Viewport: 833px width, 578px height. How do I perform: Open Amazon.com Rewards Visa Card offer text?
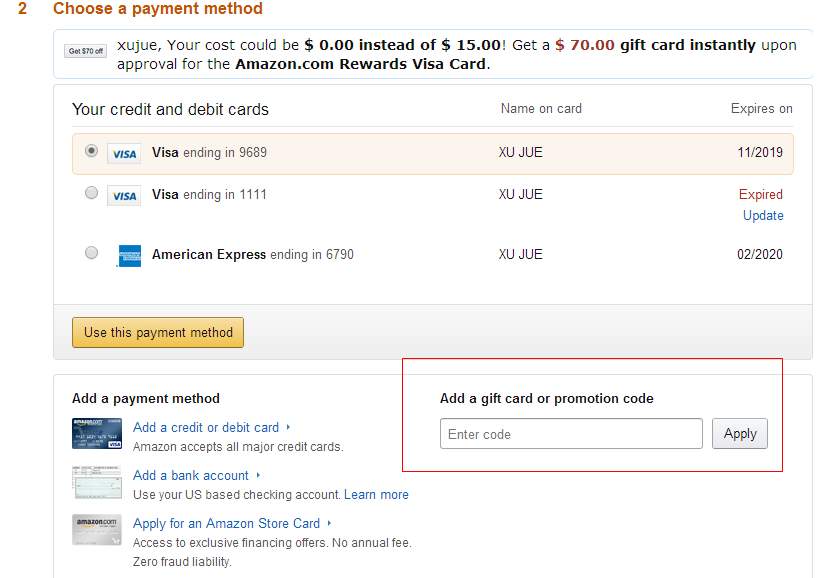[x=361, y=64]
